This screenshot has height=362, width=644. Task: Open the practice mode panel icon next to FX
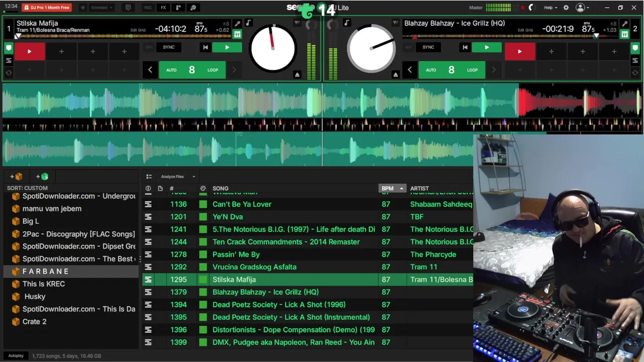click(x=178, y=8)
